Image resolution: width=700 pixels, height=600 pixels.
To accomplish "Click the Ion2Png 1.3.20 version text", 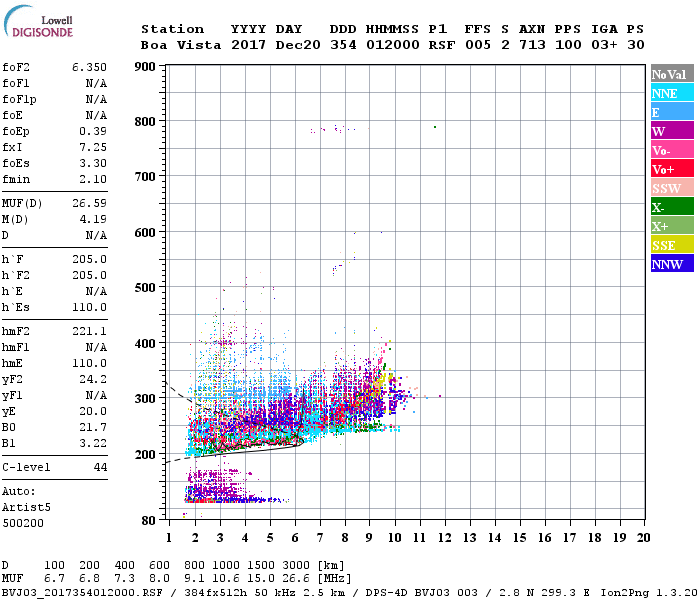I will click(650, 592).
